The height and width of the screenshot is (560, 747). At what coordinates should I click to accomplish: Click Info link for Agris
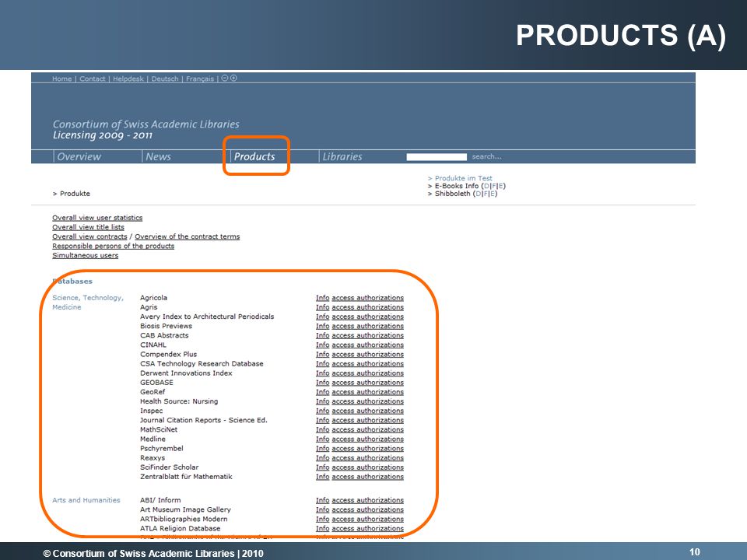[322, 307]
